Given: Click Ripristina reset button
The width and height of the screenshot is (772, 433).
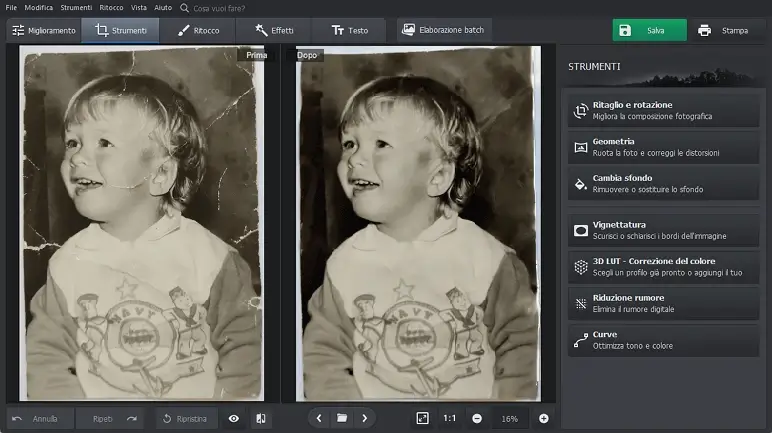Looking at the screenshot, I should (186, 419).
